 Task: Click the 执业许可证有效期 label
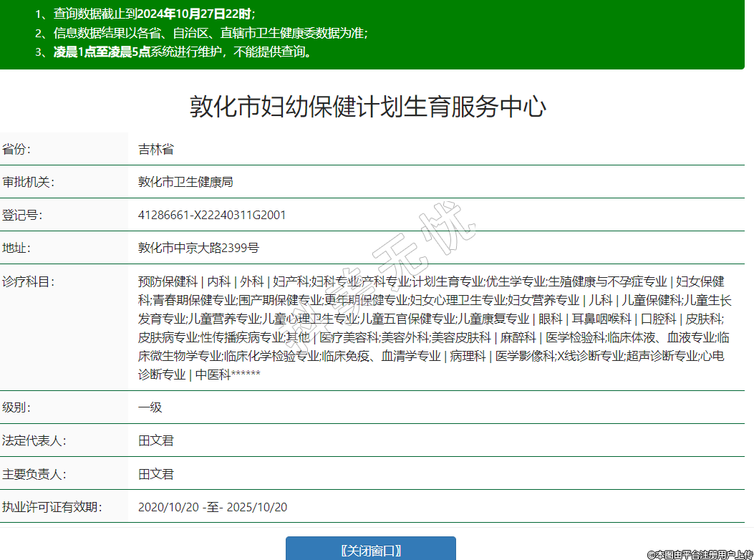(x=52, y=507)
